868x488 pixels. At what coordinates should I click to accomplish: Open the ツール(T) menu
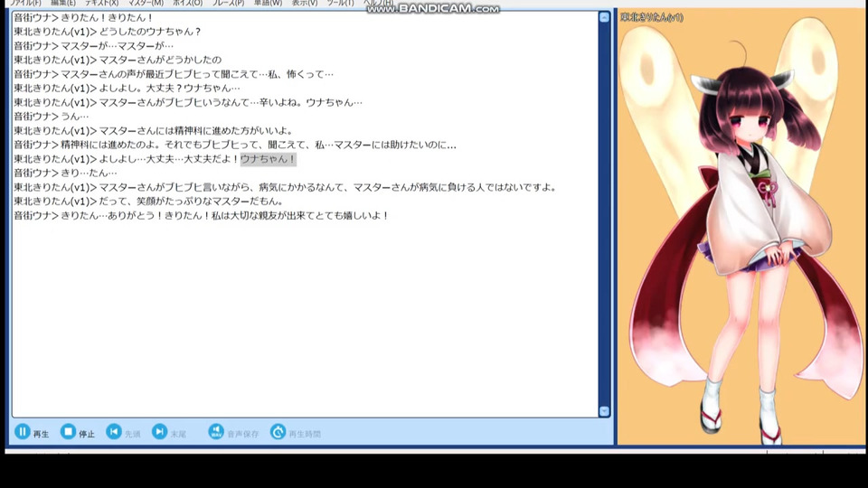pyautogui.click(x=340, y=3)
